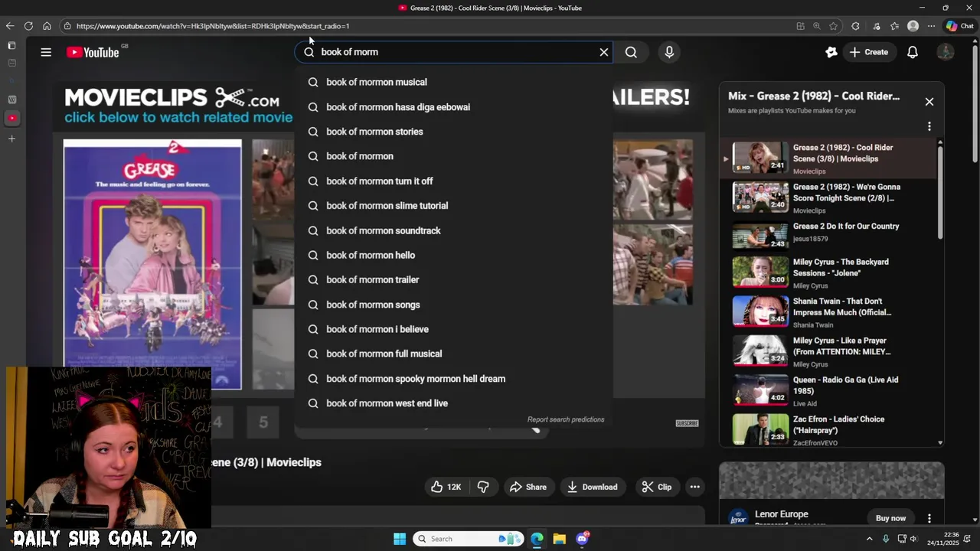
Task: Open Microsoft Edge from taskbar
Action: click(x=537, y=539)
